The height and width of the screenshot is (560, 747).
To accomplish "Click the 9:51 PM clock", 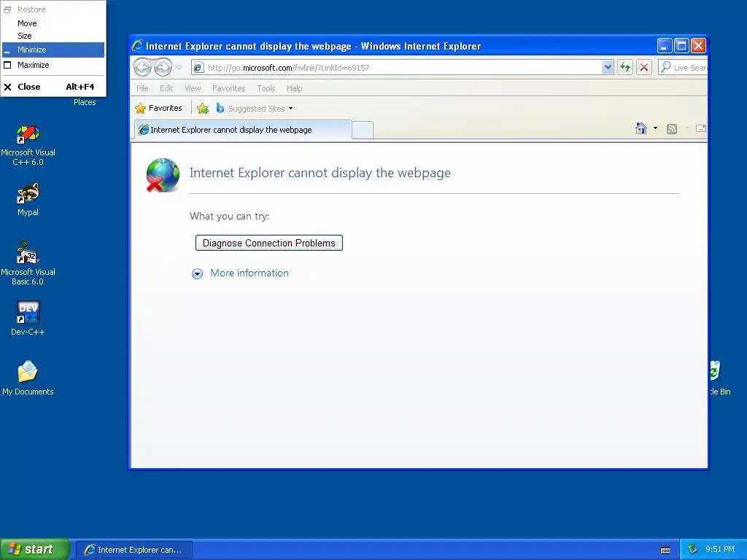I will (x=720, y=550).
